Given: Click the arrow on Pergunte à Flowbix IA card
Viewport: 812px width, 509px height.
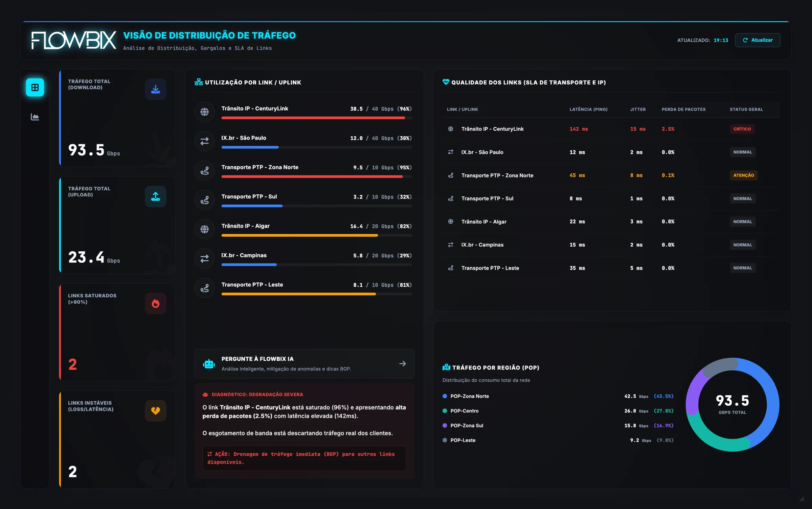Looking at the screenshot, I should (x=403, y=364).
